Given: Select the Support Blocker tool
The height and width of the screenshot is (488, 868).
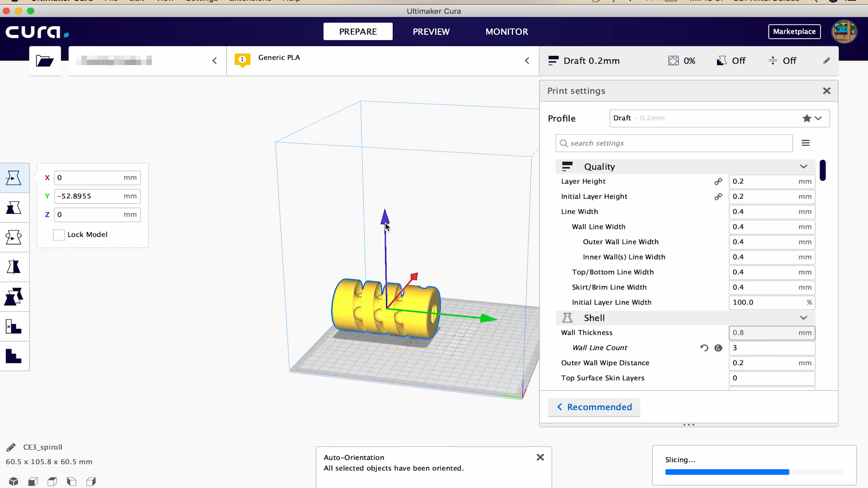Looking at the screenshot, I should pyautogui.click(x=14, y=326).
